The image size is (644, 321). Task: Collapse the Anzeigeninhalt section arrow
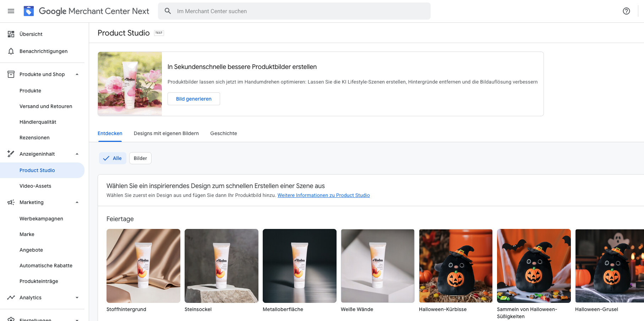click(77, 154)
